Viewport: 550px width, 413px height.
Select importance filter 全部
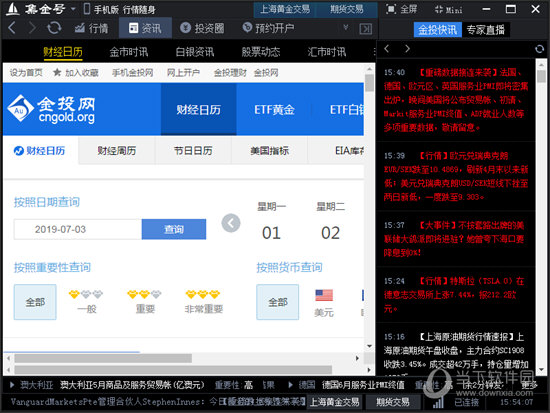[35, 302]
